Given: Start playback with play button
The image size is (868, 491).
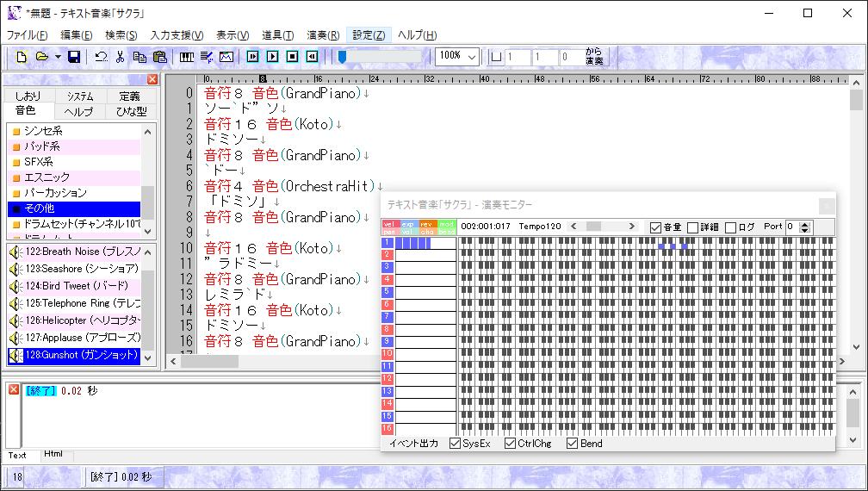Looking at the screenshot, I should [272, 57].
